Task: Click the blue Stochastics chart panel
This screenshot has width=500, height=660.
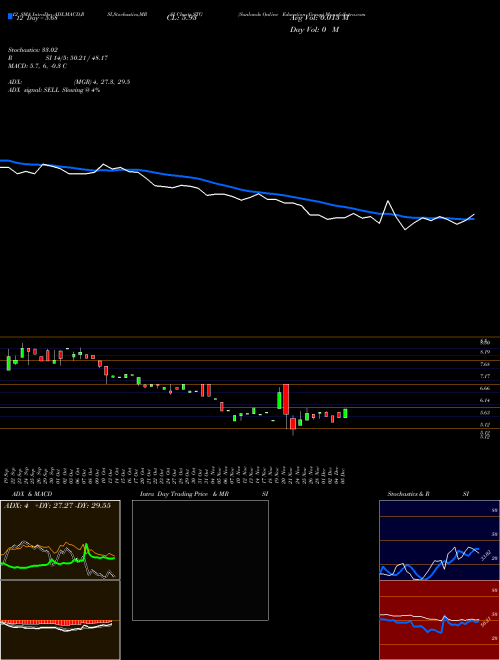Action: tap(439, 540)
